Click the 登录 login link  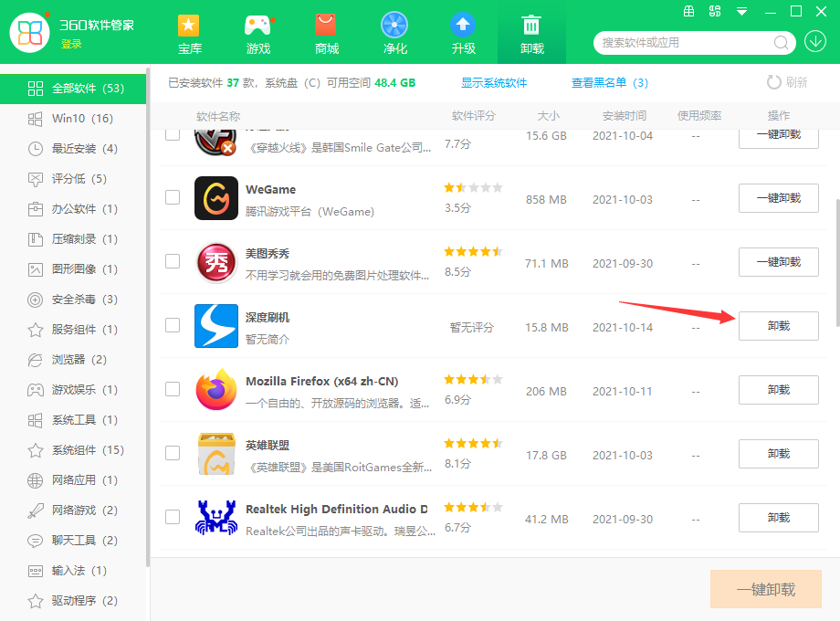71,44
